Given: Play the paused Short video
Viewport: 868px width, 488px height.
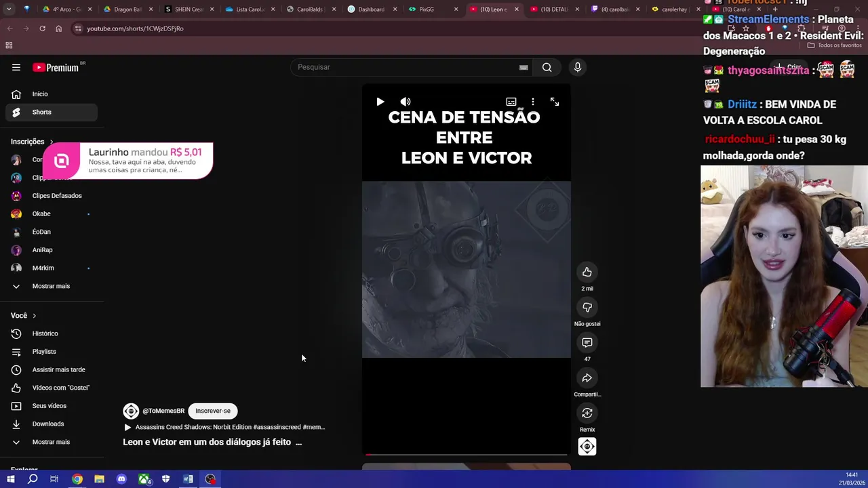Looking at the screenshot, I should pyautogui.click(x=380, y=102).
